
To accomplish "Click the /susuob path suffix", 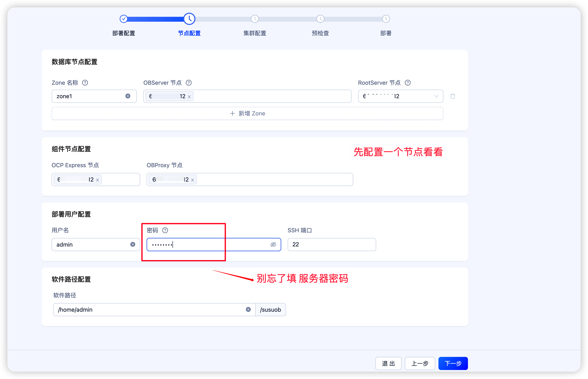I will [x=270, y=310].
